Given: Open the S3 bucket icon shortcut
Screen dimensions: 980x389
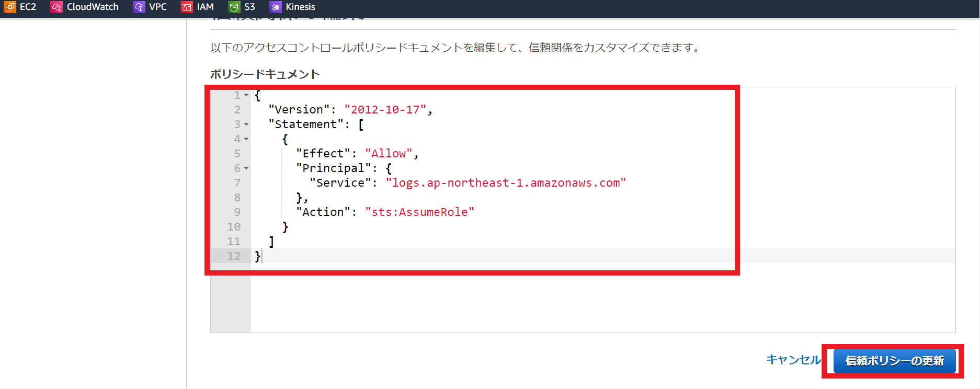Looking at the screenshot, I should point(234,7).
